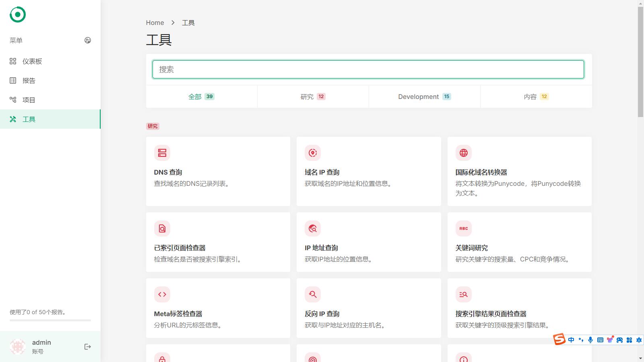Click the Home breadcrumb link
This screenshot has height=362, width=644.
coord(155,23)
